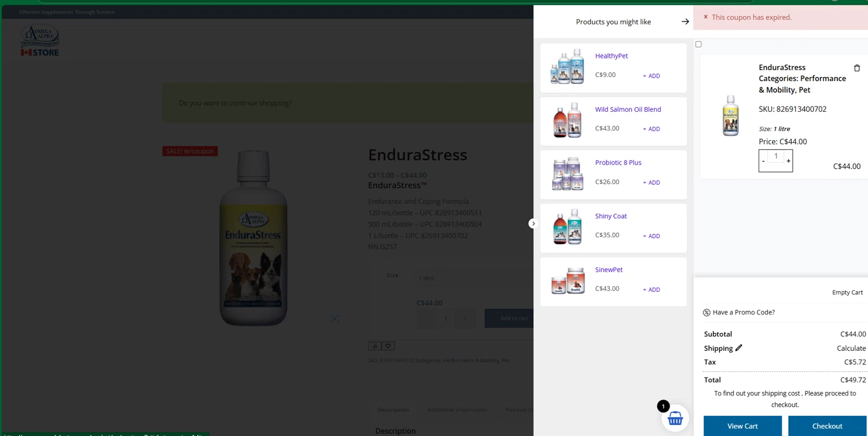The image size is (868, 436).
Task: Proceed with the Checkout button
Action: coord(827,426)
